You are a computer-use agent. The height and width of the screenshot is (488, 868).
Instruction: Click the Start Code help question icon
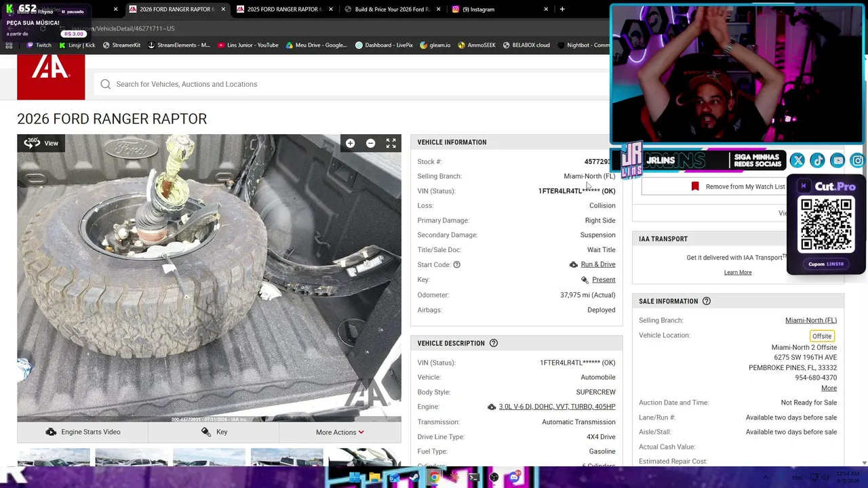pos(456,264)
